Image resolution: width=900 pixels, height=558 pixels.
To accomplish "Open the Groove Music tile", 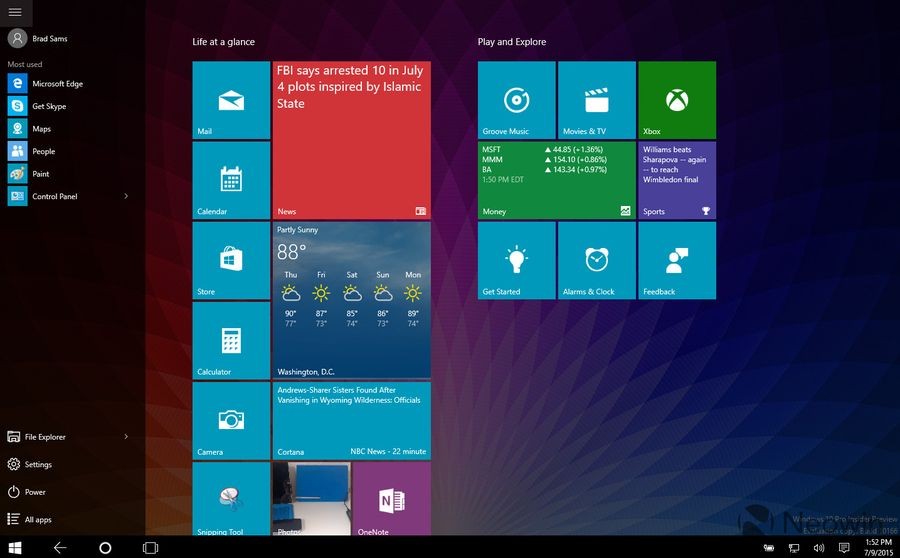I will [x=517, y=100].
